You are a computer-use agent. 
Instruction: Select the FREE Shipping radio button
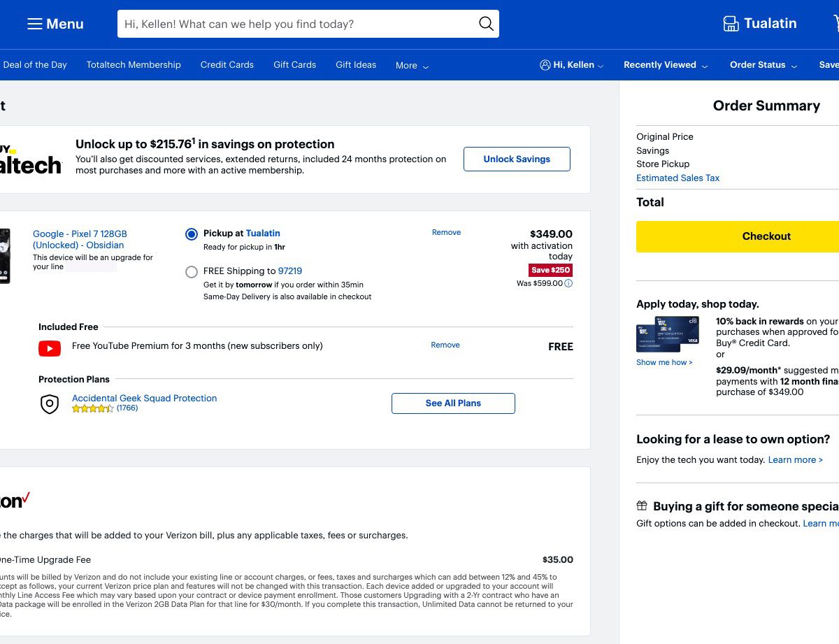pyautogui.click(x=192, y=272)
